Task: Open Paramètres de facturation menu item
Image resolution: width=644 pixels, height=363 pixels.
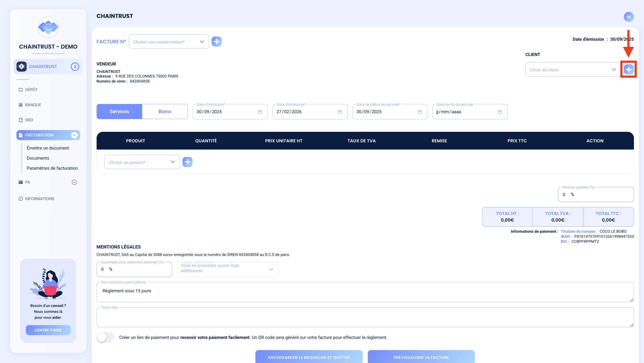Action: 52,168
